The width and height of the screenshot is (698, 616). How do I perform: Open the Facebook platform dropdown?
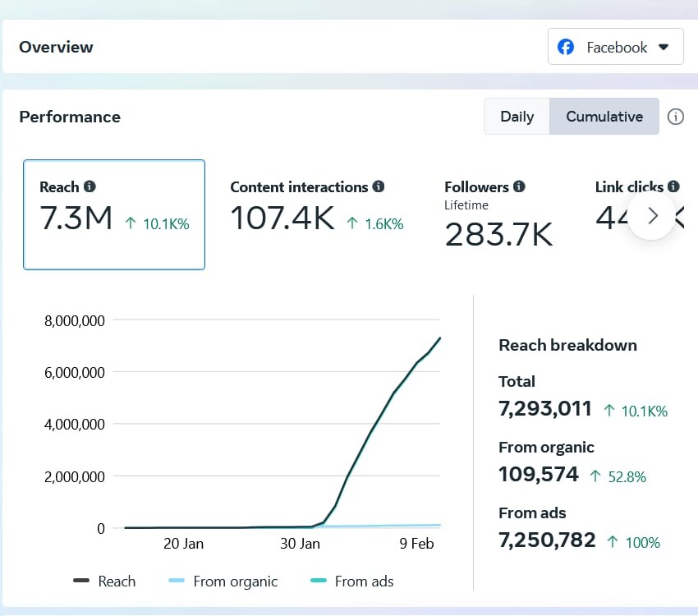point(616,48)
